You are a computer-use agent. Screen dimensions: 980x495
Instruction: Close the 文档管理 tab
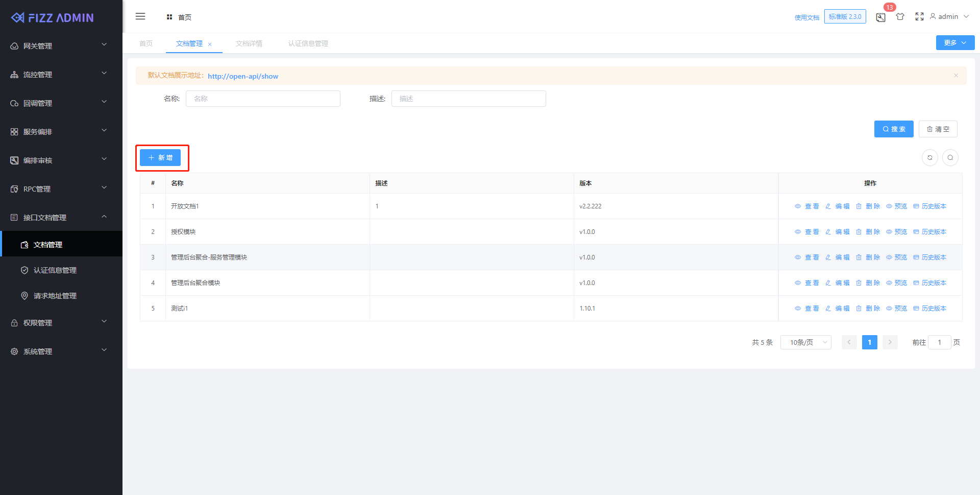210,44
